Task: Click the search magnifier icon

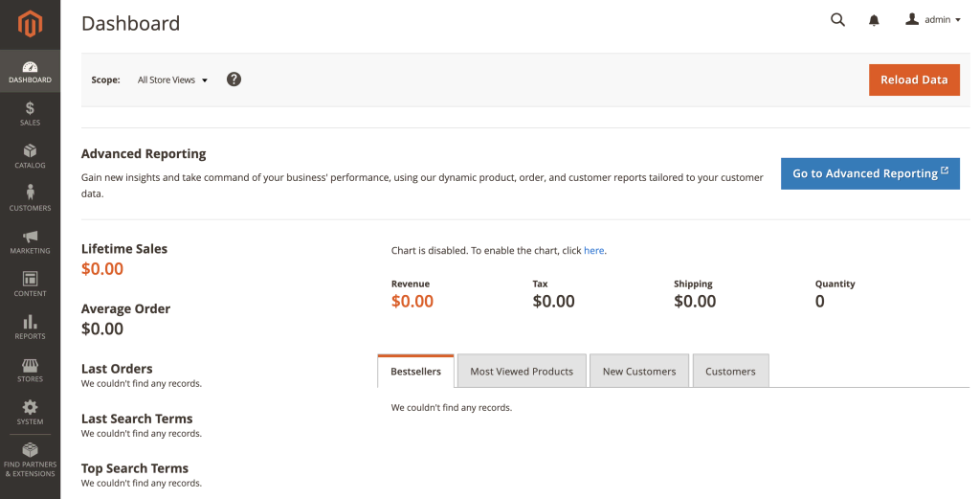Action: 837,20
